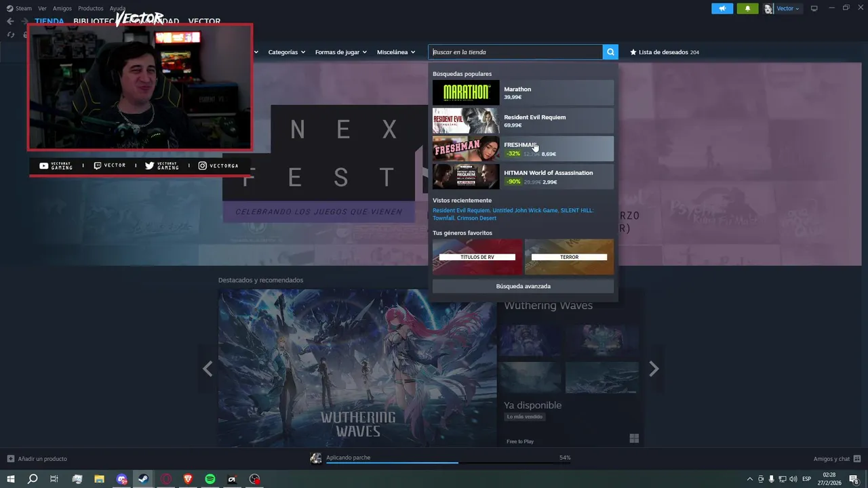Open File Explorer from the taskbar
Screen dimensions: 868x488
click(99, 479)
